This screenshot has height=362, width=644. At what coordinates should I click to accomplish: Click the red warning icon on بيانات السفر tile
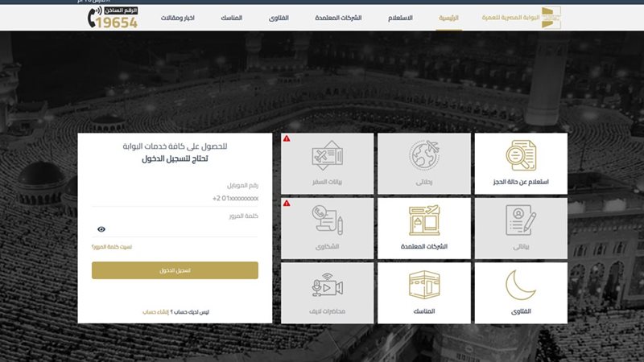(x=287, y=138)
